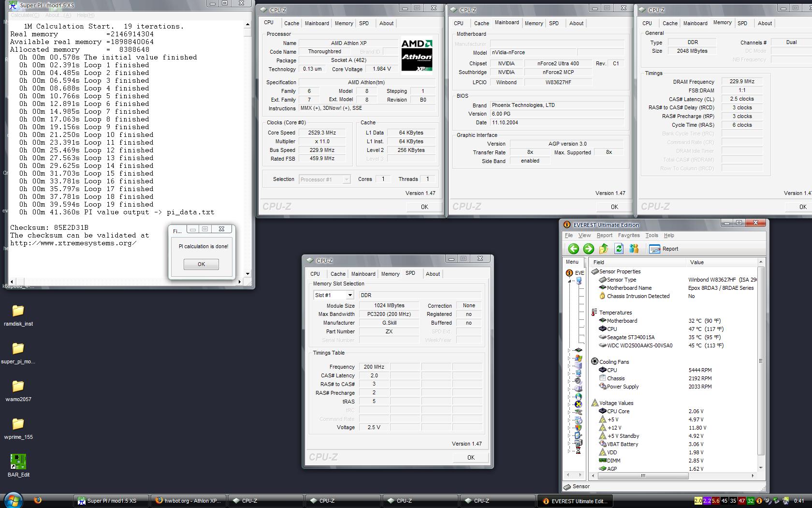Open wprime_155 desktop folder

(18, 429)
